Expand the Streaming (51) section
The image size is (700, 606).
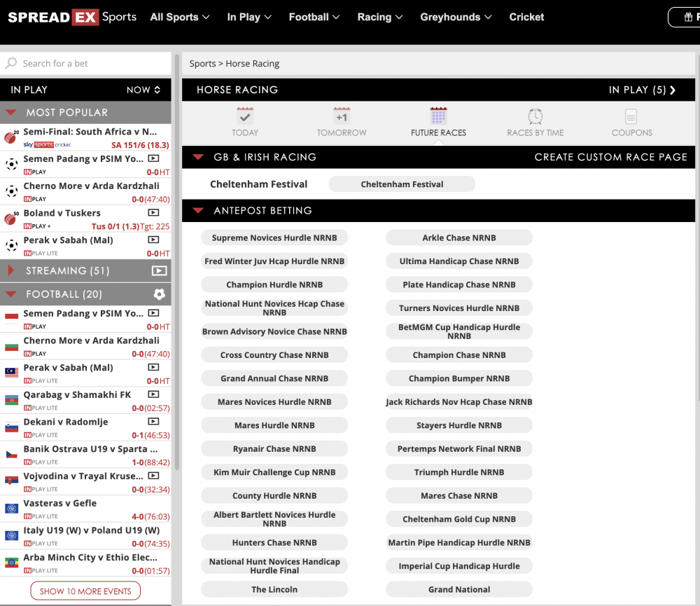[x=12, y=270]
